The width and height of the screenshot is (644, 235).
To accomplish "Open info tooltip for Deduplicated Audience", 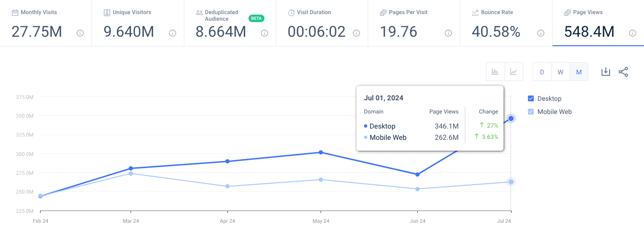I will (x=264, y=33).
